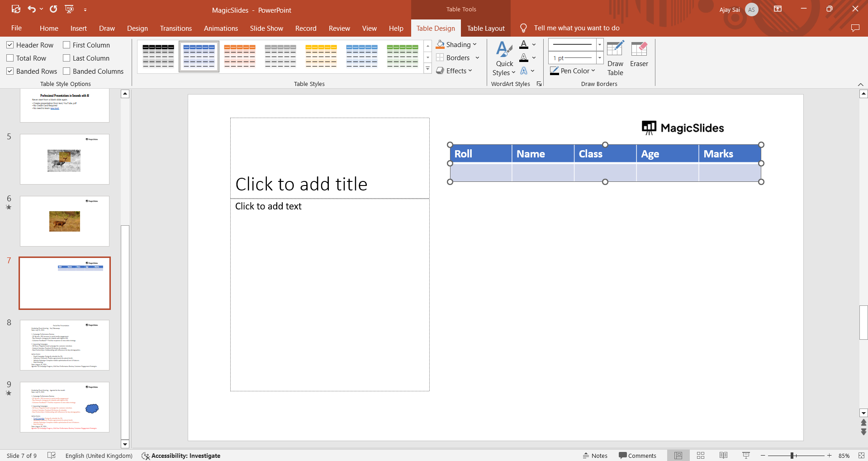Image resolution: width=868 pixels, height=461 pixels.
Task: Click the zoom slider handle
Action: (792, 456)
